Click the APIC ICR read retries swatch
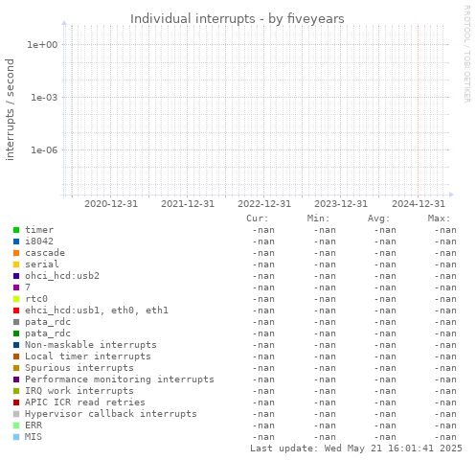Screen dimensions: 476x460 [16, 402]
